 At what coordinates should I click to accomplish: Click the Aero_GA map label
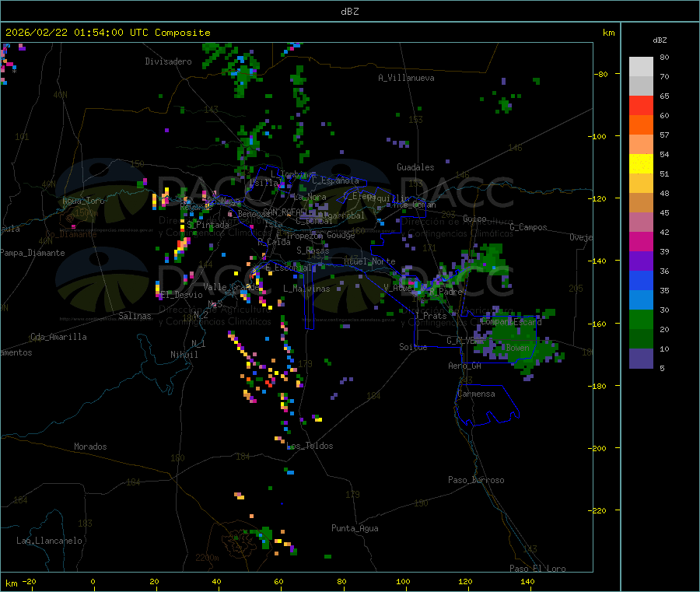[464, 366]
